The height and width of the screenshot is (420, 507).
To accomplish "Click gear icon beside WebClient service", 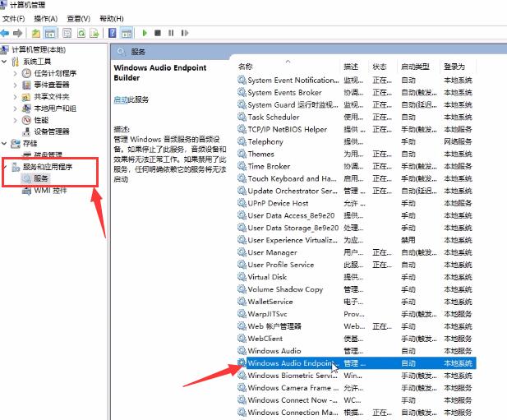I will [x=242, y=338].
